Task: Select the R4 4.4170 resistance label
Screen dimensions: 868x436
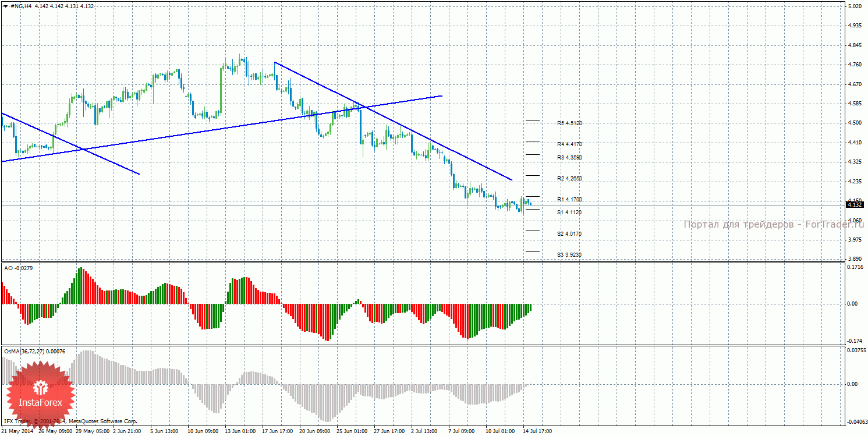Action: (569, 144)
